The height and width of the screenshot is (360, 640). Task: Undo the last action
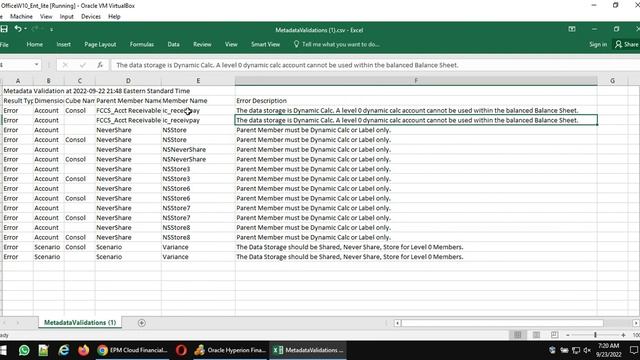(x=18, y=29)
